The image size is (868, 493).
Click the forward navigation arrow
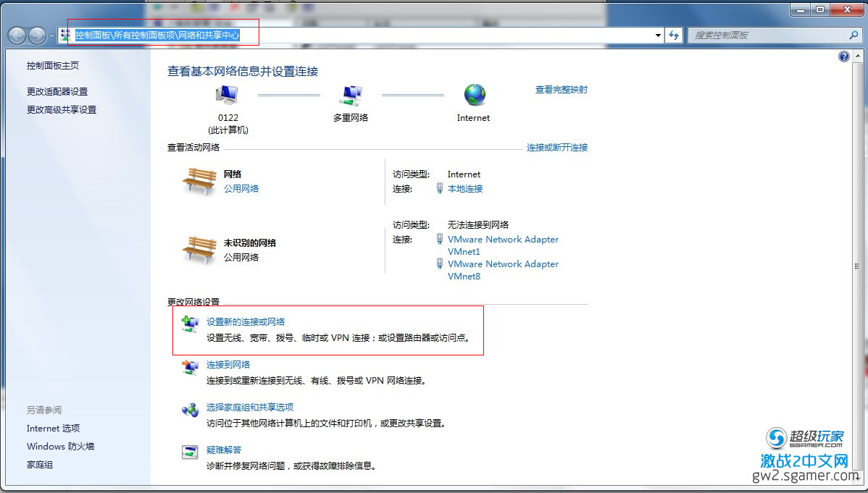(x=37, y=36)
